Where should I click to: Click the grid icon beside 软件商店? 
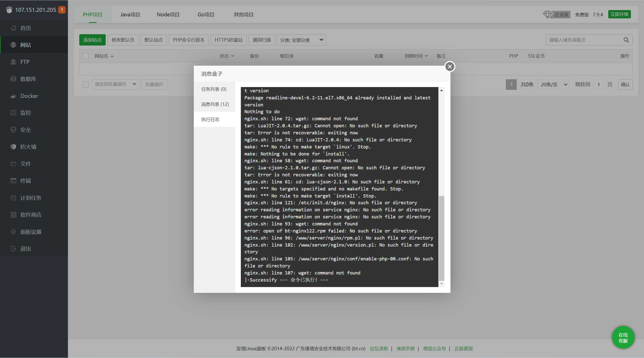pos(13,215)
